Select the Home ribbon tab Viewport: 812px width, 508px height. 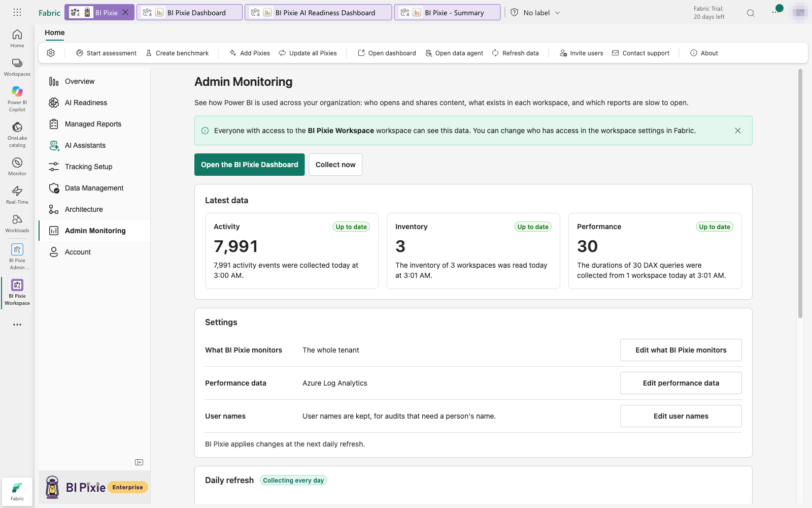click(55, 33)
